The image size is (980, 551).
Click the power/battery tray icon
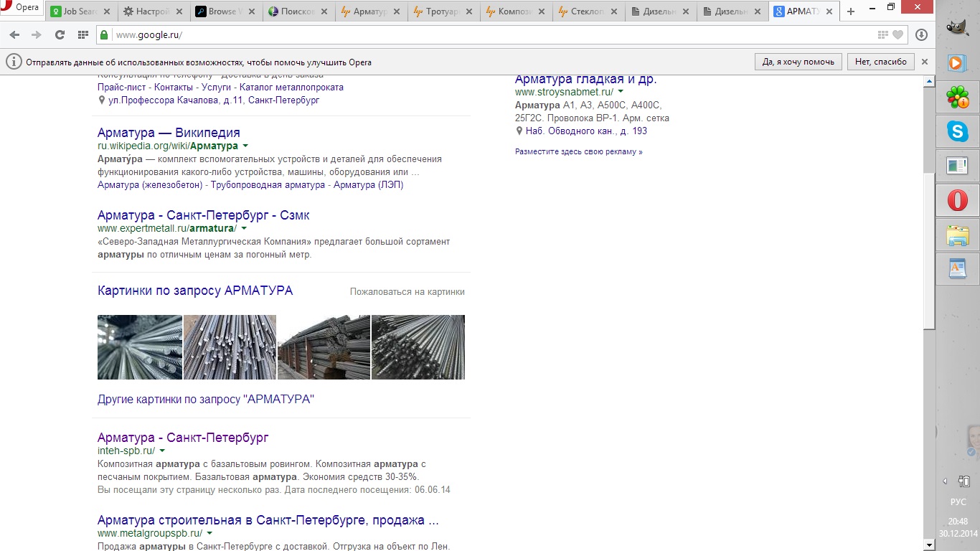click(964, 481)
